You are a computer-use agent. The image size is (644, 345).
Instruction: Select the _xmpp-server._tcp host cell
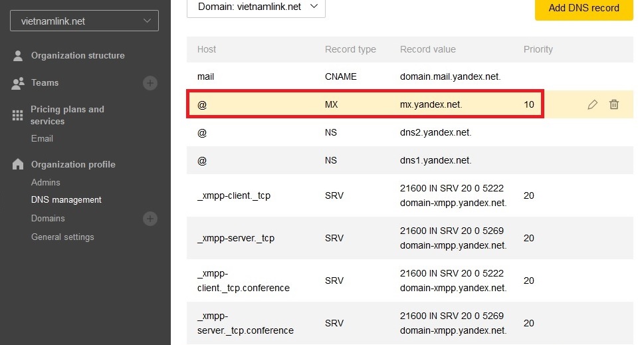coord(236,238)
